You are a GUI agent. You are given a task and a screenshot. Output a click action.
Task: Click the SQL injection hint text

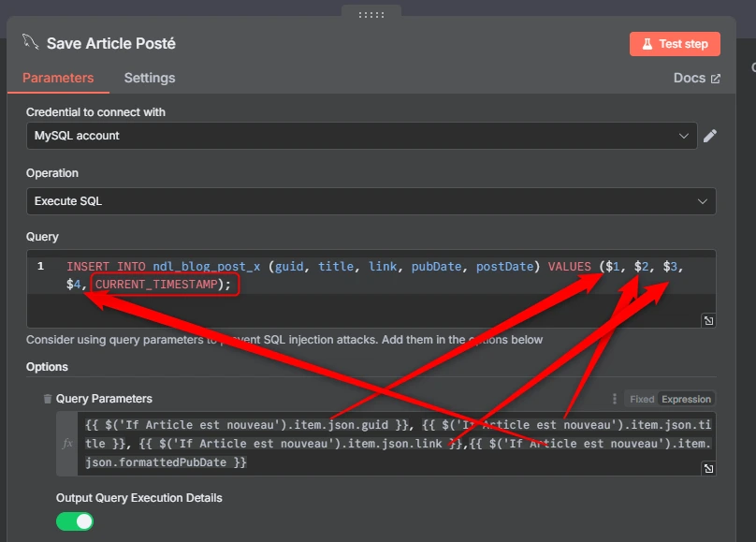pos(284,340)
